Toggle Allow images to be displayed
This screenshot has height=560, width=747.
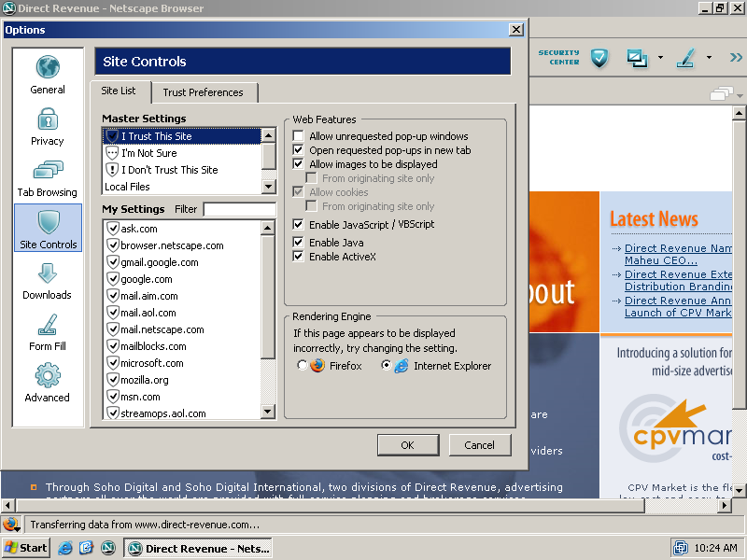pos(298,164)
